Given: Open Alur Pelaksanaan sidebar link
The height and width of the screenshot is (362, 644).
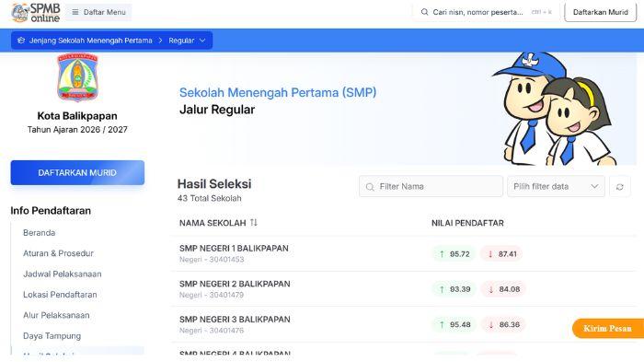Looking at the screenshot, I should click(x=56, y=315).
